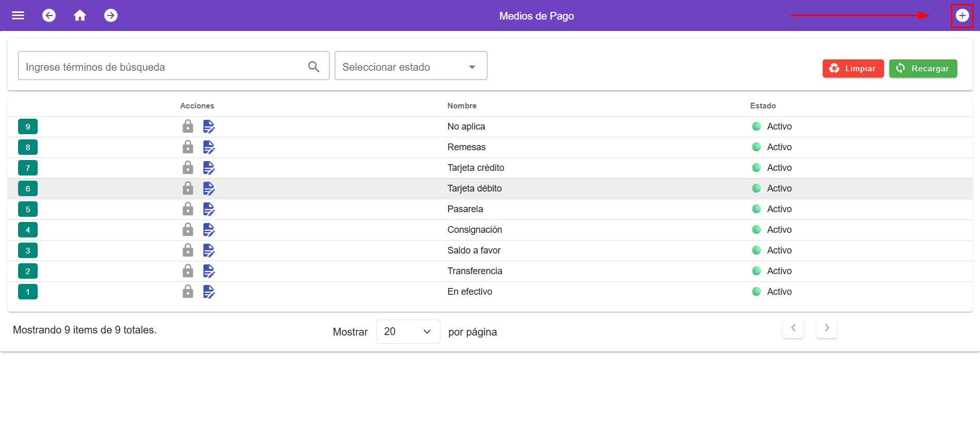980x446 pixels.
Task: Edit the Remesas row
Action: tap(209, 147)
